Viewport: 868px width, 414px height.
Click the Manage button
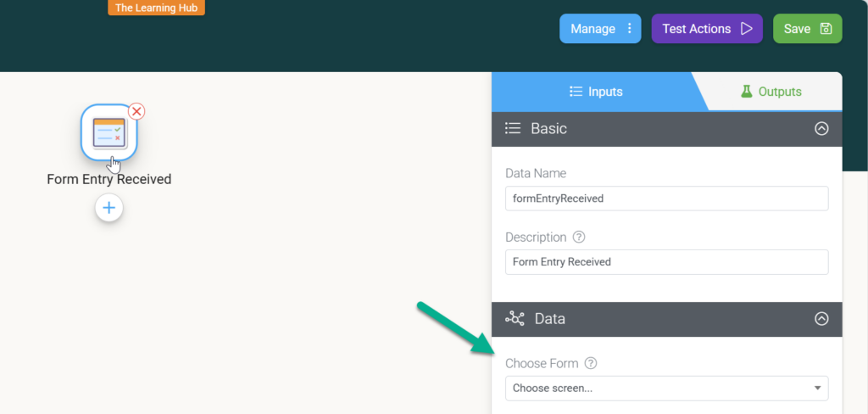click(x=600, y=29)
